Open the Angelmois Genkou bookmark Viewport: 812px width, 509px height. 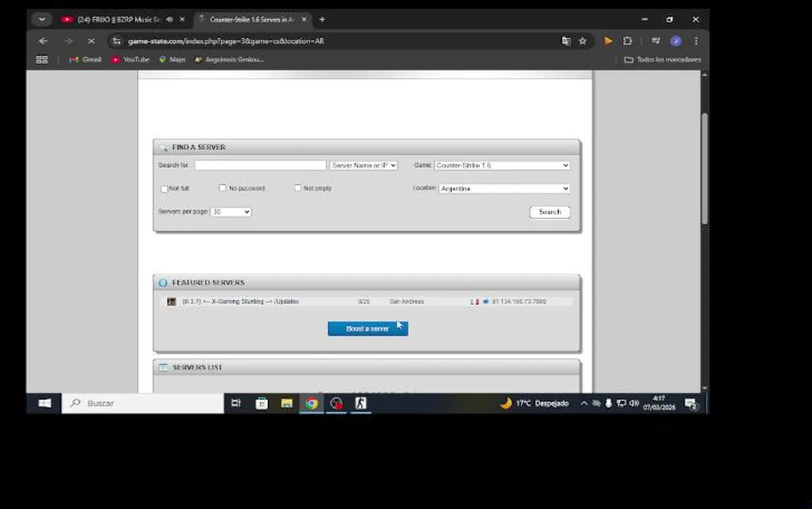[x=229, y=59]
